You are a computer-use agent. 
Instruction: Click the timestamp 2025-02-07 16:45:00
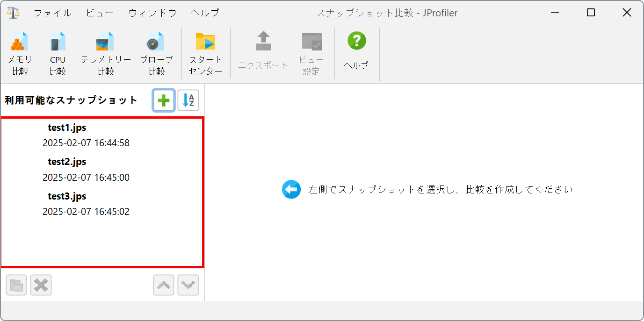pyautogui.click(x=86, y=178)
